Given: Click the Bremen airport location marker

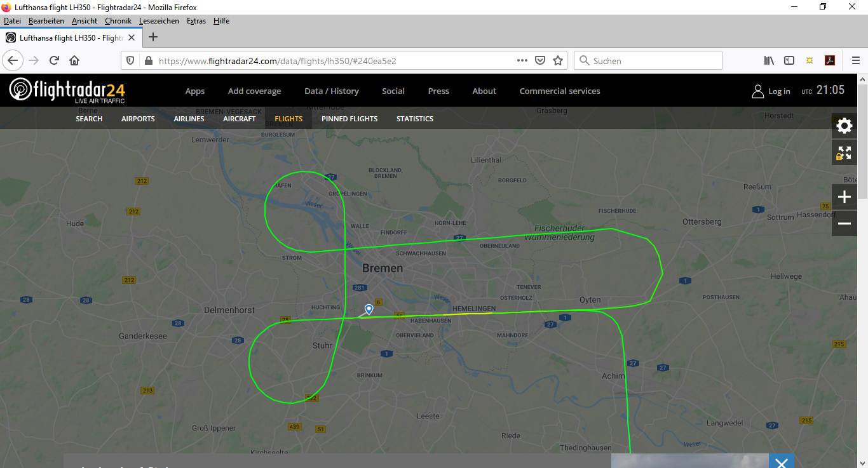Looking at the screenshot, I should 369,309.
